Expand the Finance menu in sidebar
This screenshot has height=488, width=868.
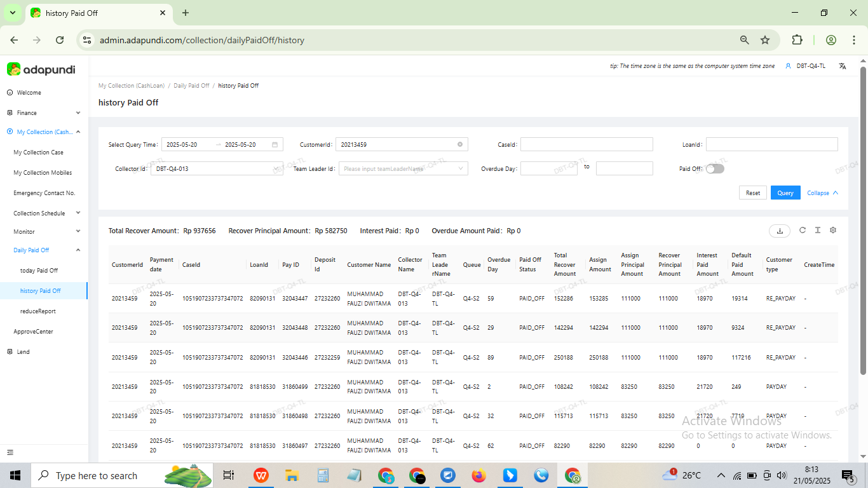tap(44, 112)
